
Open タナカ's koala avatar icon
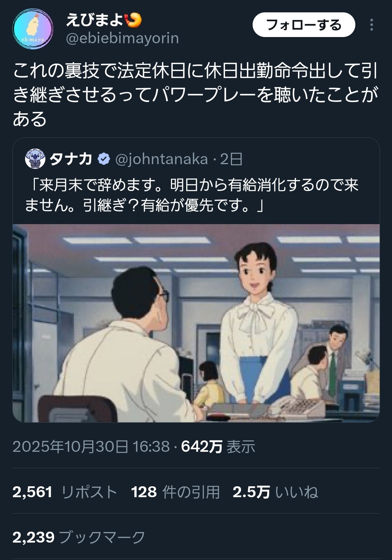pyautogui.click(x=35, y=159)
